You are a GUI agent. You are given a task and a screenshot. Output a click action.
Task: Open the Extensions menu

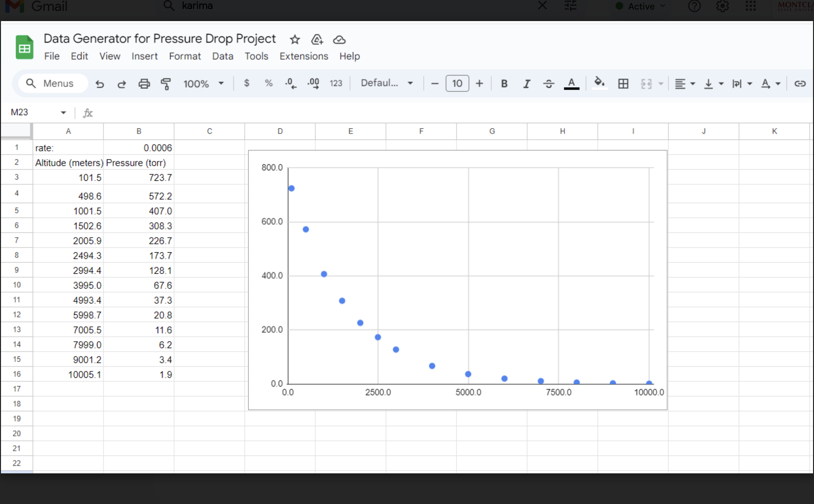tap(304, 56)
